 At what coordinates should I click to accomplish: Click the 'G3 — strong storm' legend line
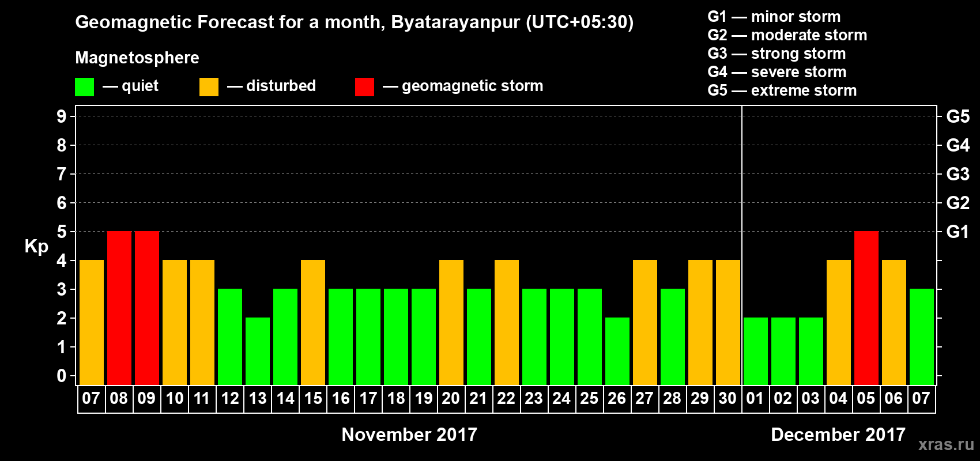[x=777, y=54]
